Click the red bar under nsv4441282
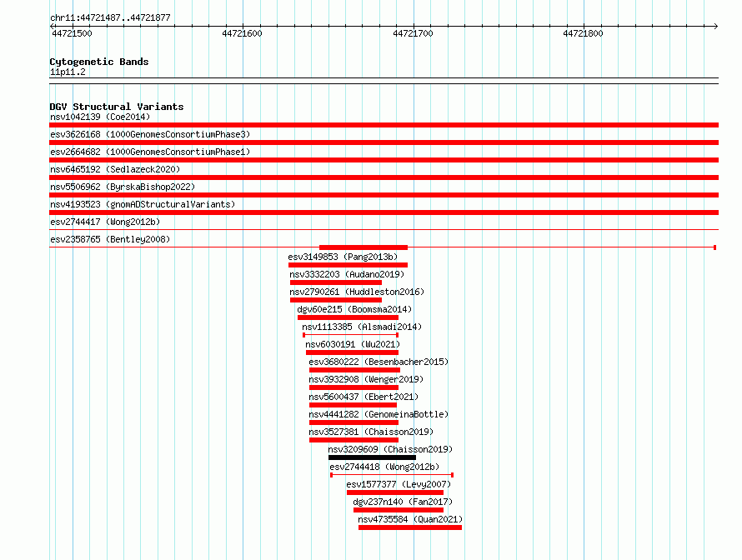Screen dimensions: 742x560 pos(353,422)
